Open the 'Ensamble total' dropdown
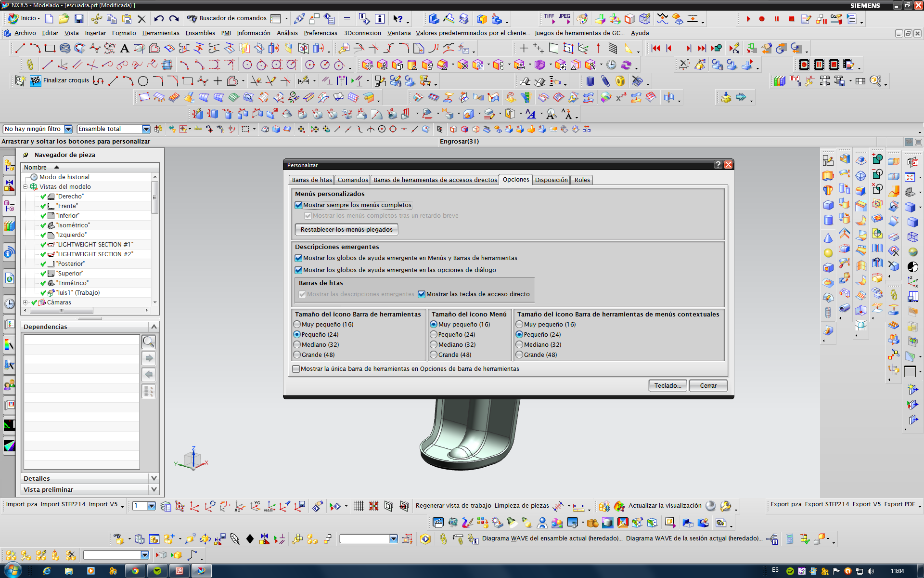 (146, 129)
